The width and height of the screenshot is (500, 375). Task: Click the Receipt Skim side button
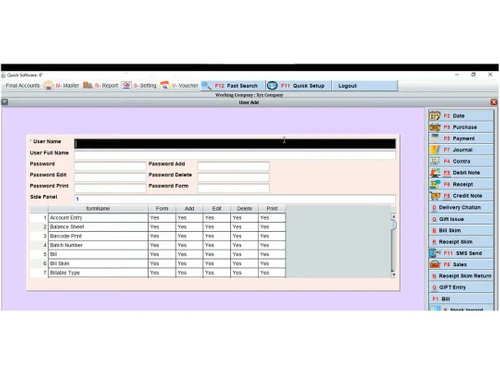click(x=461, y=242)
